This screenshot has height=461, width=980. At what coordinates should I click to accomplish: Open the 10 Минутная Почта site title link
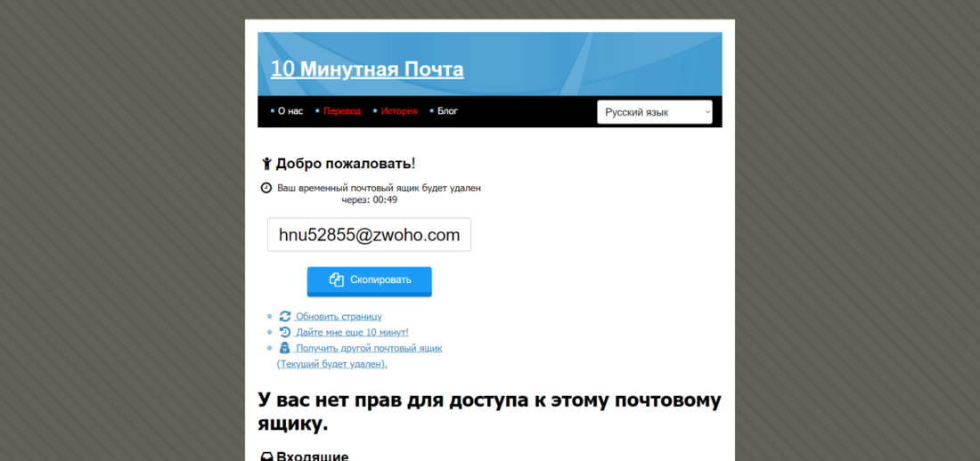(367, 69)
